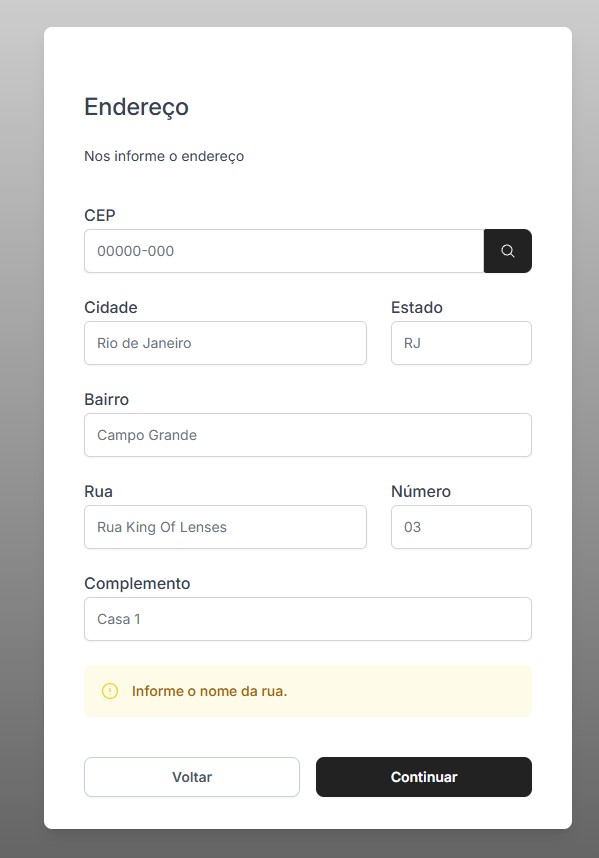Click the Continuar button
The image size is (599, 858).
pyautogui.click(x=423, y=777)
